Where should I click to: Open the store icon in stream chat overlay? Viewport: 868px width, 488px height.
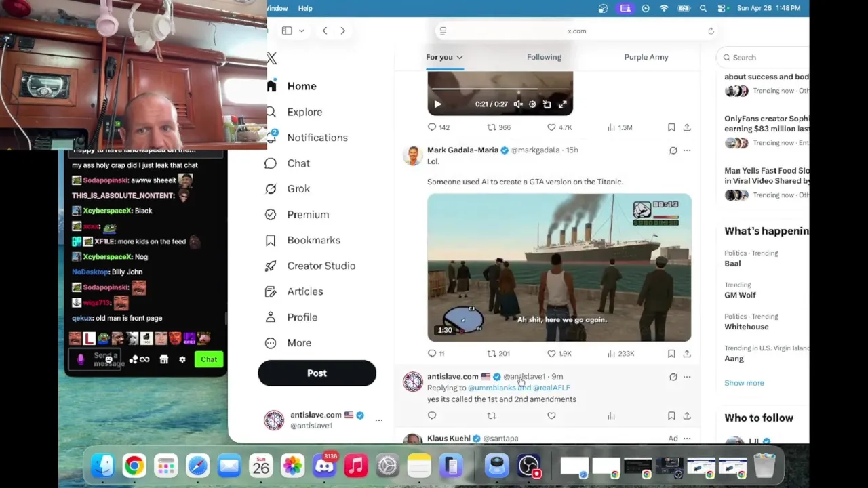(163, 359)
